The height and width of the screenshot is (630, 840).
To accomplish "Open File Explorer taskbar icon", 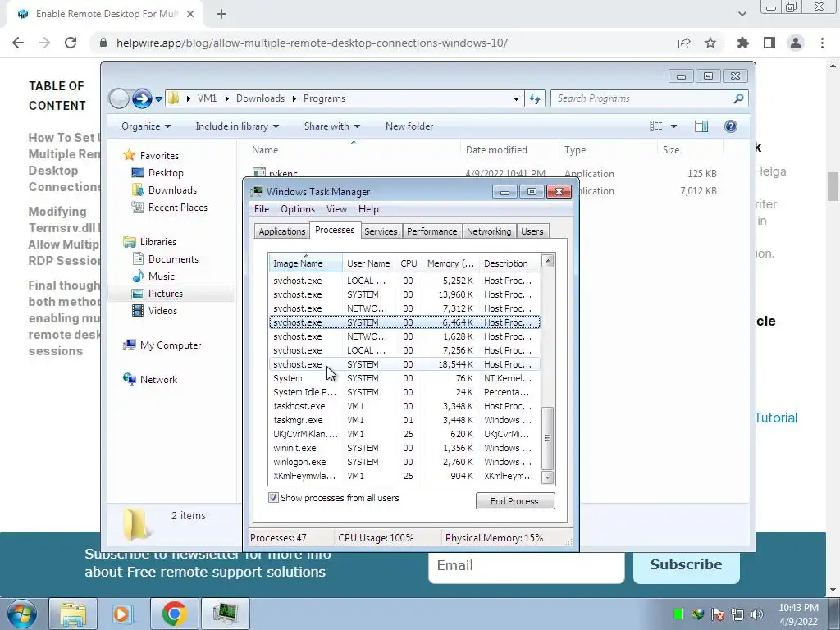I will [x=73, y=614].
